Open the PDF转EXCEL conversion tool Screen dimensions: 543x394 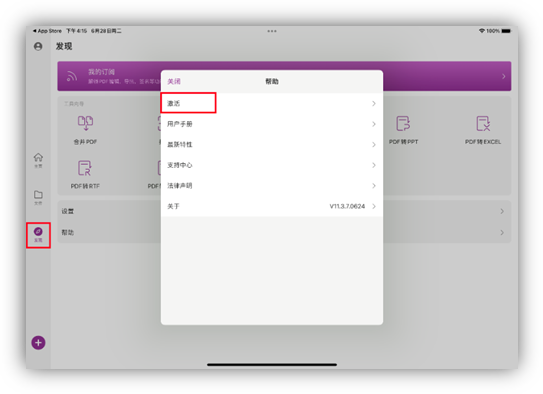pos(483,130)
